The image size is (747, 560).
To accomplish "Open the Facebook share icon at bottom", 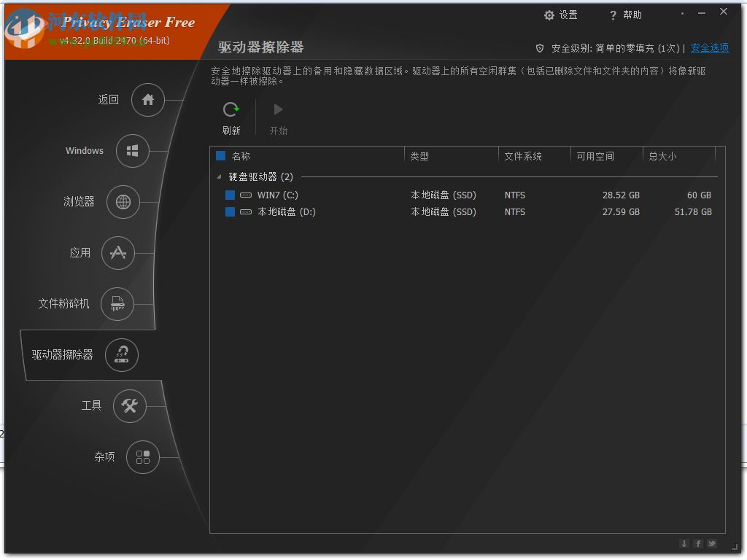I will (x=698, y=543).
